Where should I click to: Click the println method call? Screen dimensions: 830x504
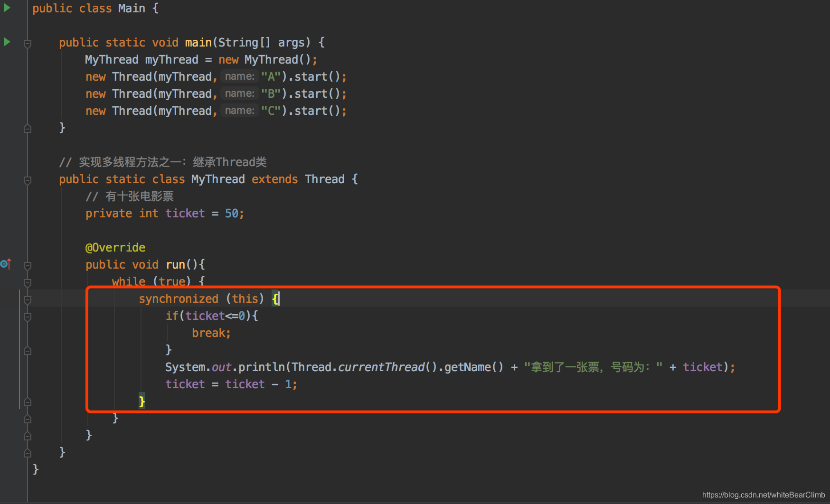pyautogui.click(x=261, y=367)
